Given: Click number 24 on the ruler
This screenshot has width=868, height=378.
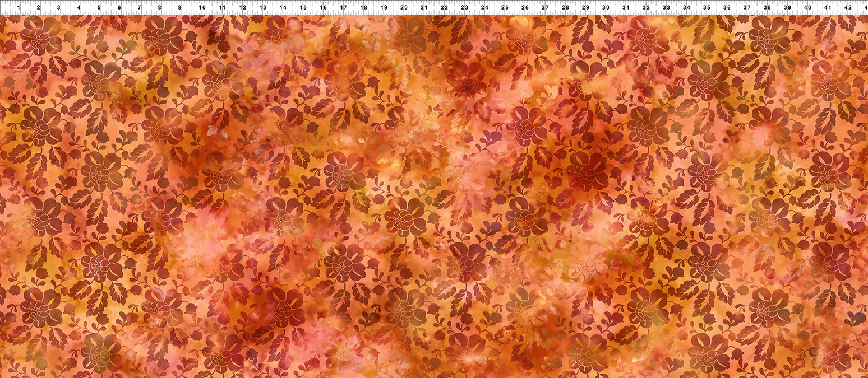Looking at the screenshot, I should (x=484, y=8).
